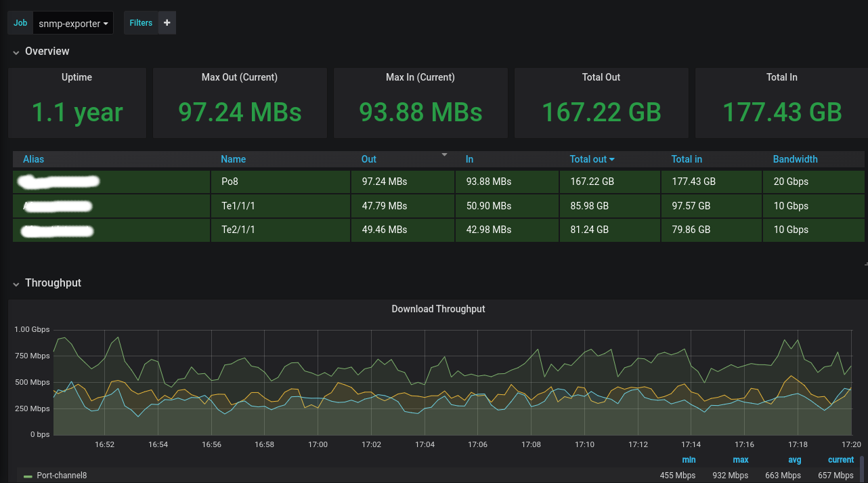The width and height of the screenshot is (868, 483).
Task: Collapse the Overview row chevron
Action: pos(16,52)
